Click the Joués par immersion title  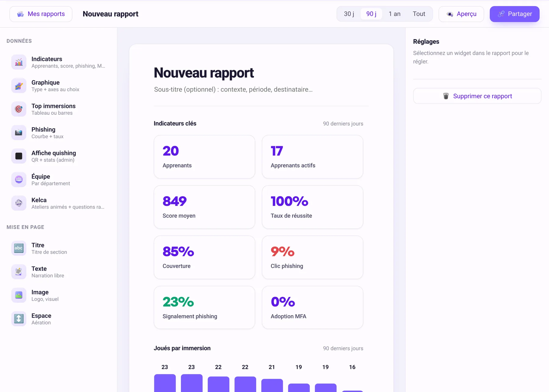[x=182, y=348]
